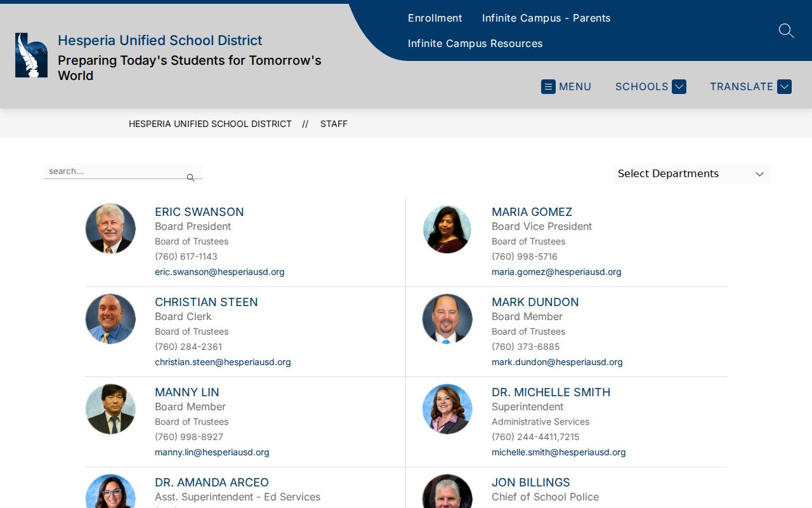Click phone number (760) 617-1143
The width and height of the screenshot is (812, 508).
186,257
